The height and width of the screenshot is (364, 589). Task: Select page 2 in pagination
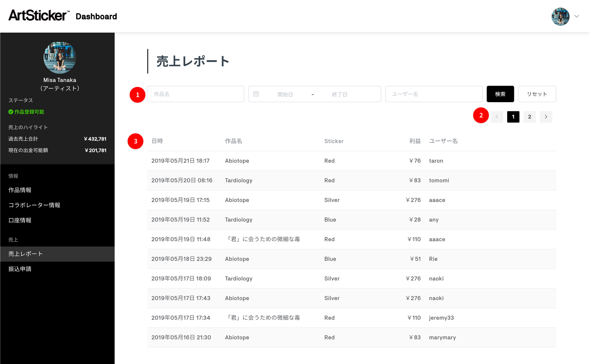point(530,117)
